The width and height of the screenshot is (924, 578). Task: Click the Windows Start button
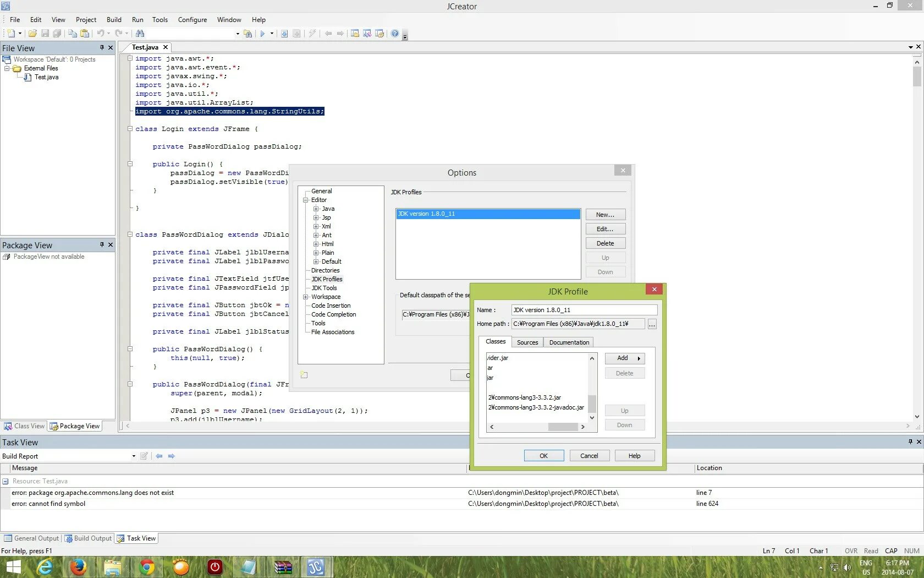tap(13, 567)
